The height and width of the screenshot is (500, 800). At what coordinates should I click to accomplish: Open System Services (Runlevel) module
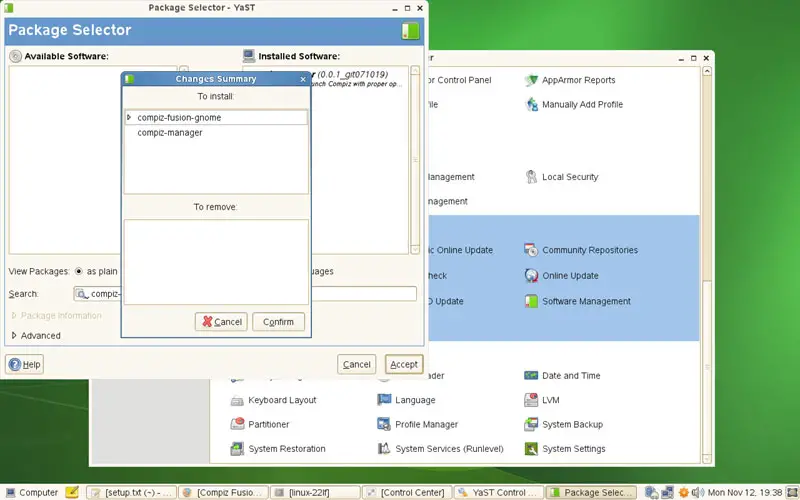pyautogui.click(x=440, y=449)
